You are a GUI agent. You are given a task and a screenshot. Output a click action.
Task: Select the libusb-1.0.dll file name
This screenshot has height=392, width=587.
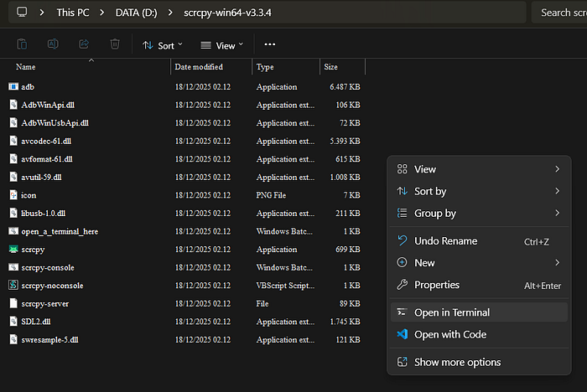click(x=43, y=214)
